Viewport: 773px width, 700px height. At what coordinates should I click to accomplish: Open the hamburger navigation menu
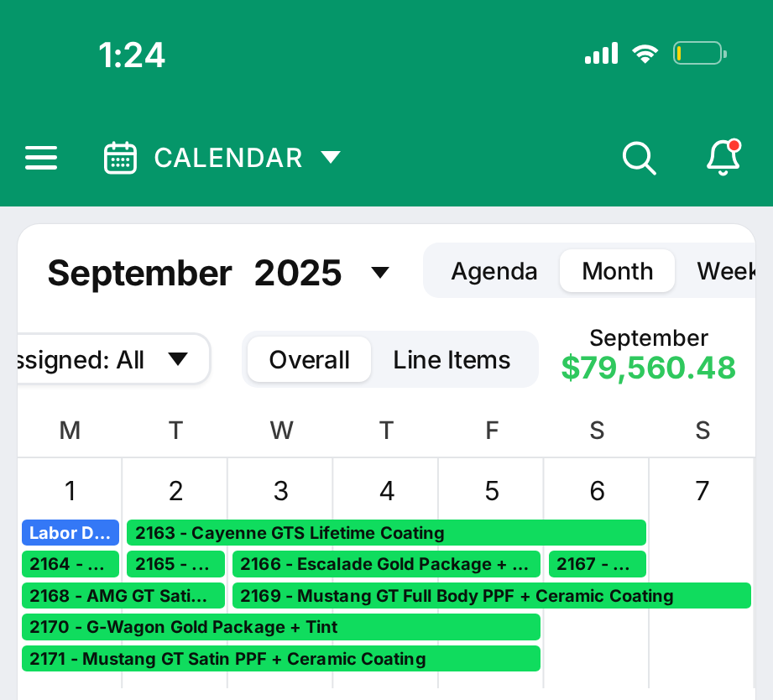pyautogui.click(x=41, y=158)
